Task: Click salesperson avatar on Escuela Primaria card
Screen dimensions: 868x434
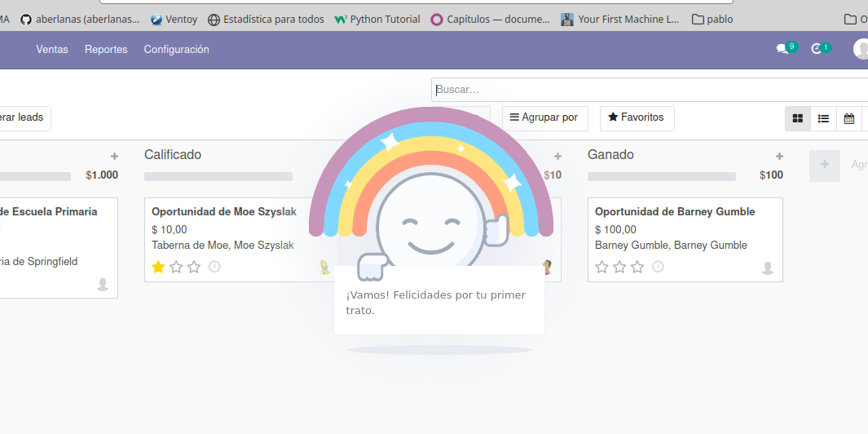Action: coord(103,285)
